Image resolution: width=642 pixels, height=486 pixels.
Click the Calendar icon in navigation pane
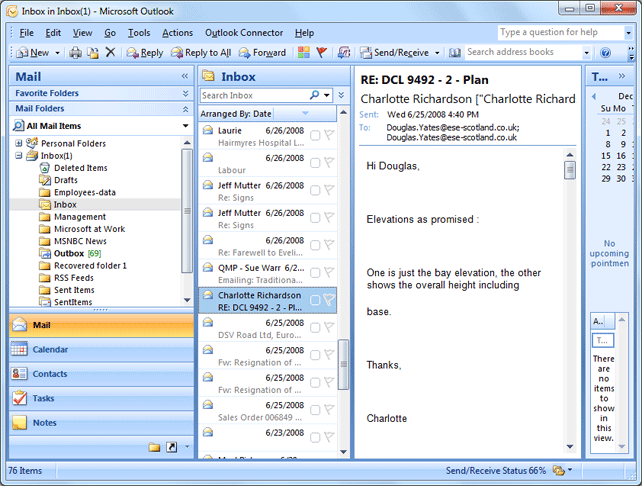19,349
